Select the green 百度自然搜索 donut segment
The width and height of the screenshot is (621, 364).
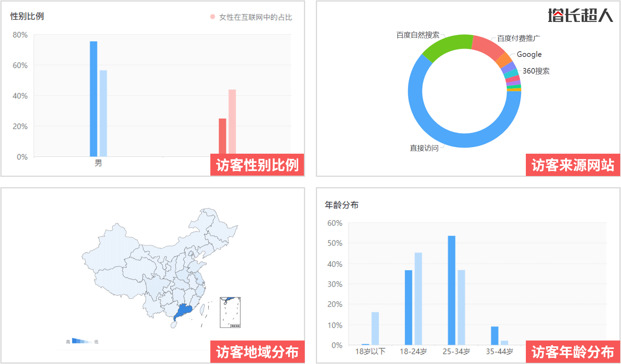pyautogui.click(x=453, y=40)
